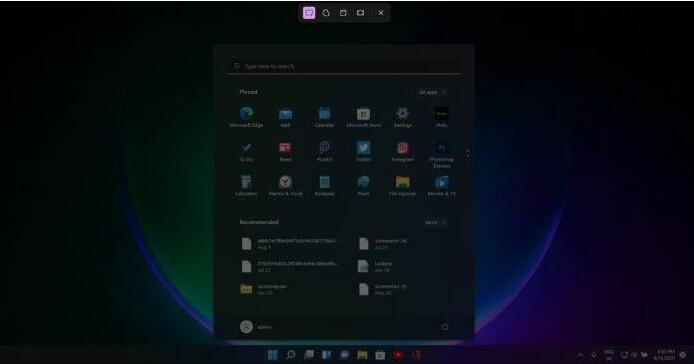694x364 pixels.
Task: Open the pinned To Do app
Action: [246, 152]
